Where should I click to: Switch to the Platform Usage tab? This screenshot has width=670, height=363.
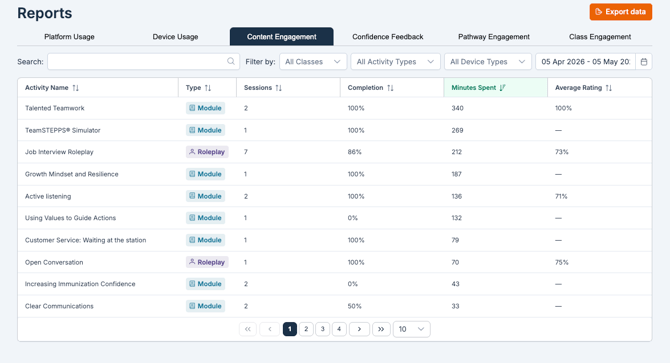69,37
